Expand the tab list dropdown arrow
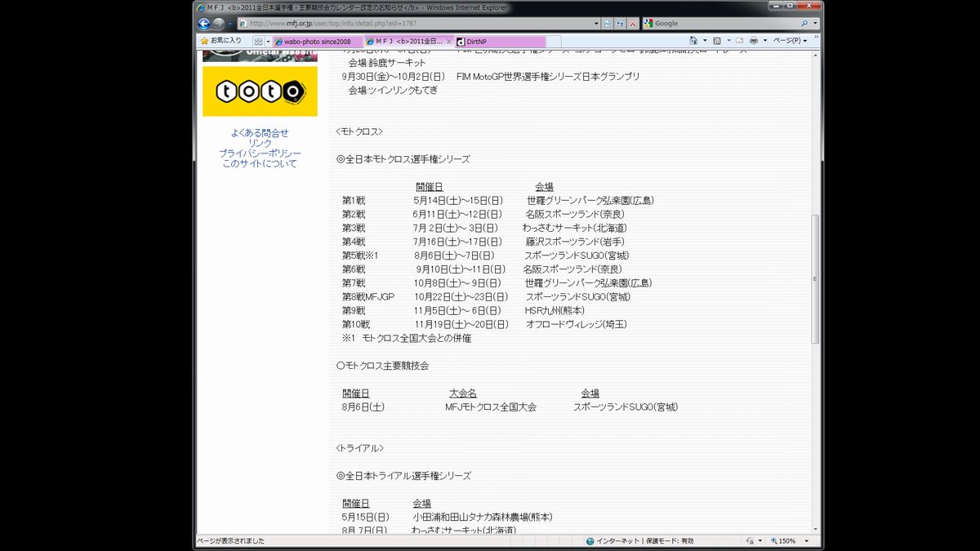The image size is (980, 551). pos(268,41)
